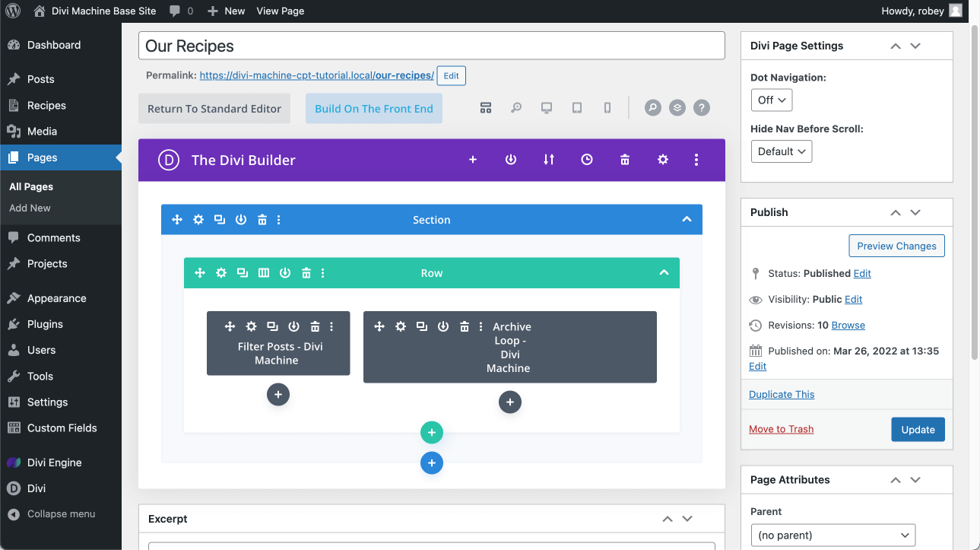
Task: Change Row column structure icon
Action: point(264,273)
